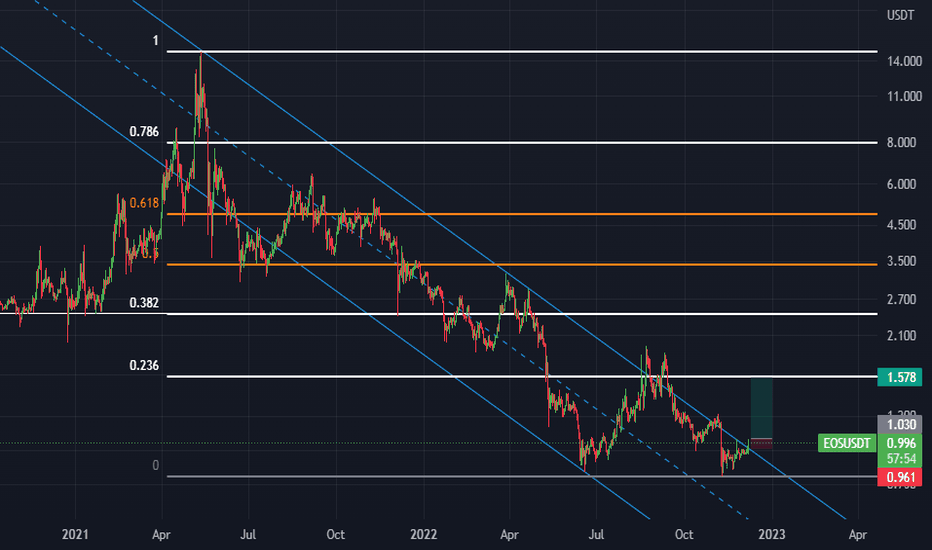Viewport: 932px width, 550px height.
Task: Click the USDT currency label
Action: click(900, 15)
